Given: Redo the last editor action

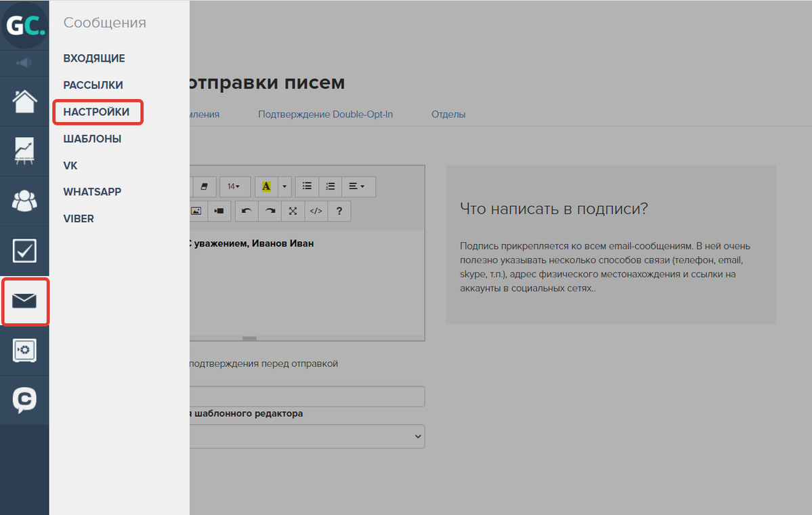Looking at the screenshot, I should [270, 211].
